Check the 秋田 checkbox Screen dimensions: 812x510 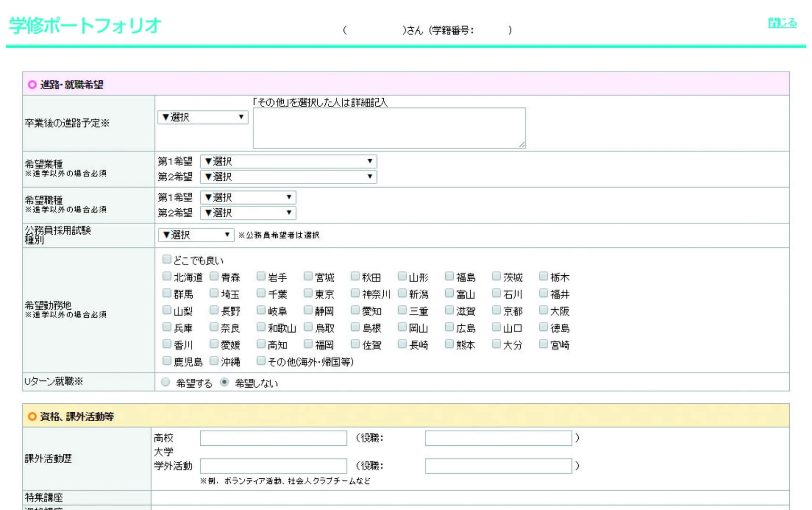point(355,276)
